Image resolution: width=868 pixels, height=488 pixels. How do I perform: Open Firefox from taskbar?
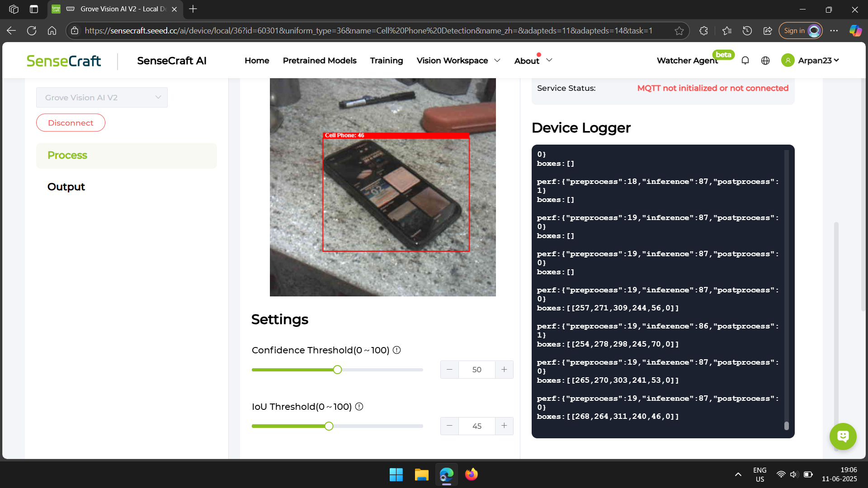(x=472, y=474)
